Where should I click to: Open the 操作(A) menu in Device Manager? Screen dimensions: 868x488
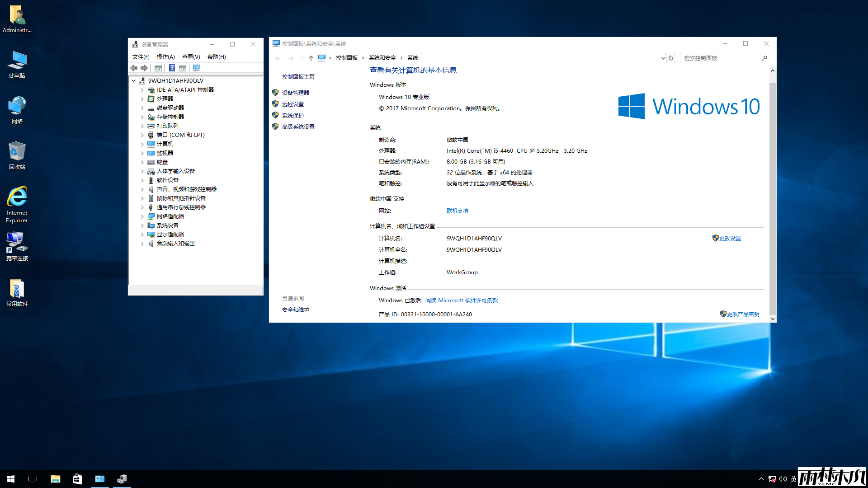[x=165, y=56]
